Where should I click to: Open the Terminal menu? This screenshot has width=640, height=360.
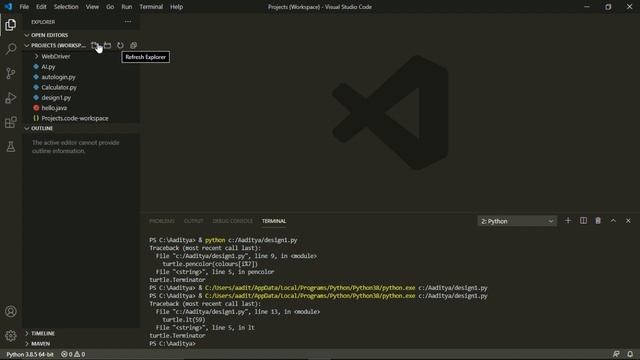151,7
